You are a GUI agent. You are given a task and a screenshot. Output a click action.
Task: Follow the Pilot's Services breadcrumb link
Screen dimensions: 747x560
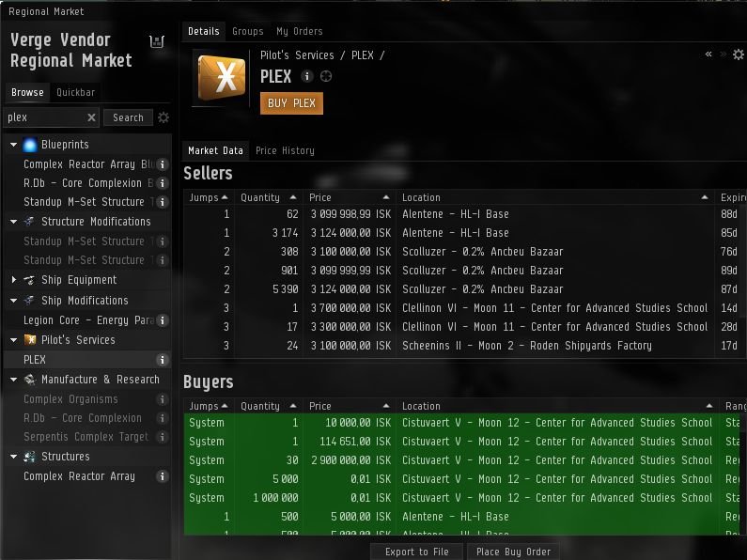(297, 55)
